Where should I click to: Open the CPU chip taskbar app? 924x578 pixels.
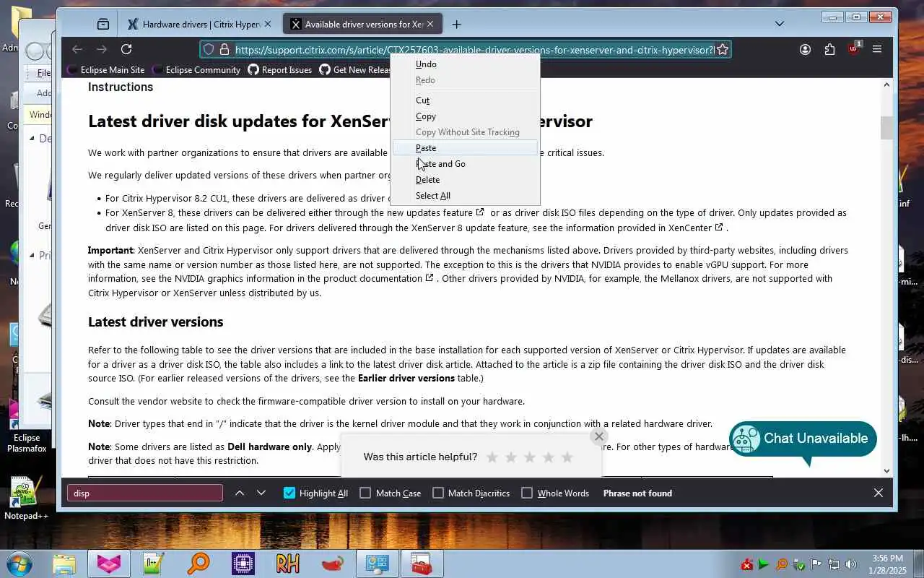coord(243,564)
